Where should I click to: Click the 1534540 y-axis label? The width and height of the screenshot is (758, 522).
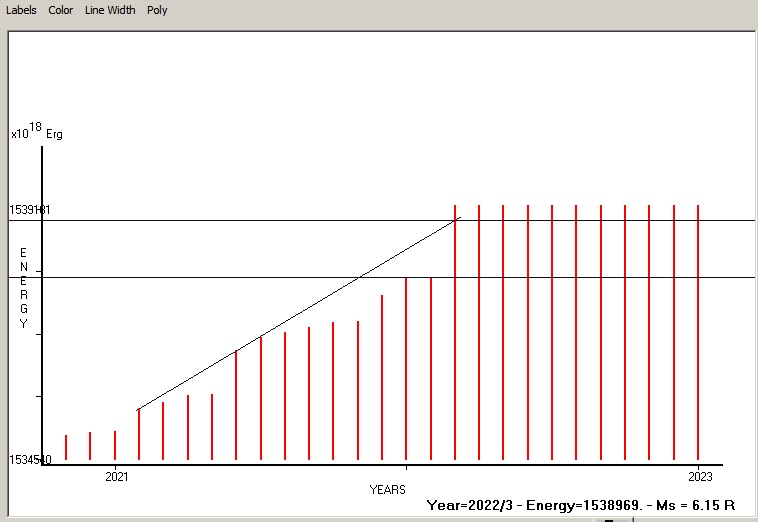(x=30, y=460)
